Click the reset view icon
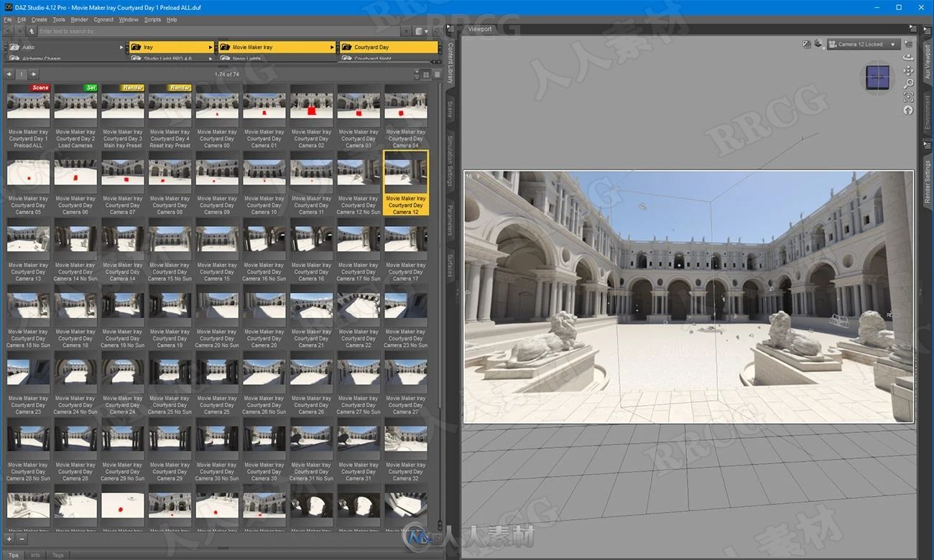The width and height of the screenshot is (934, 560). [x=908, y=110]
